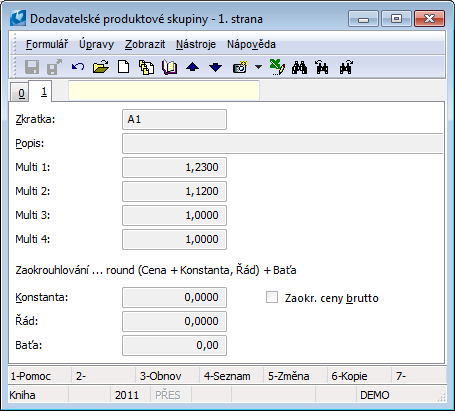Click the binoculars search-backward icon
Viewport: 455px width, 411px height.
[x=322, y=67]
